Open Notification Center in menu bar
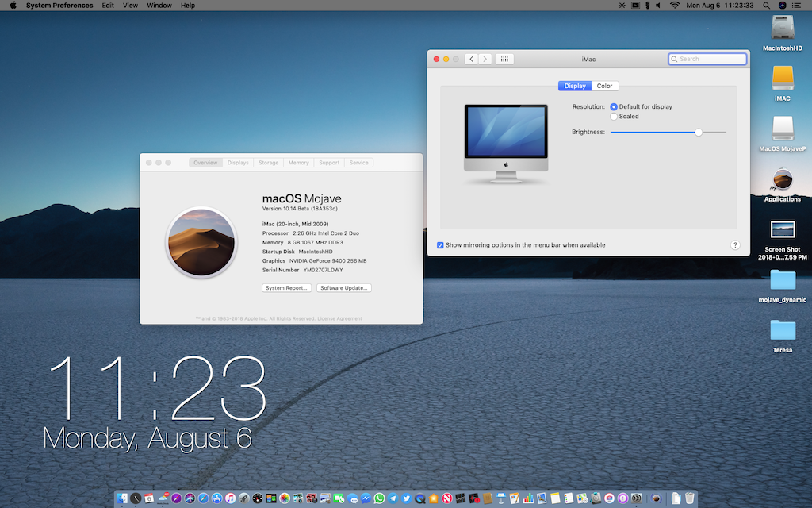The width and height of the screenshot is (812, 508). 796,6
